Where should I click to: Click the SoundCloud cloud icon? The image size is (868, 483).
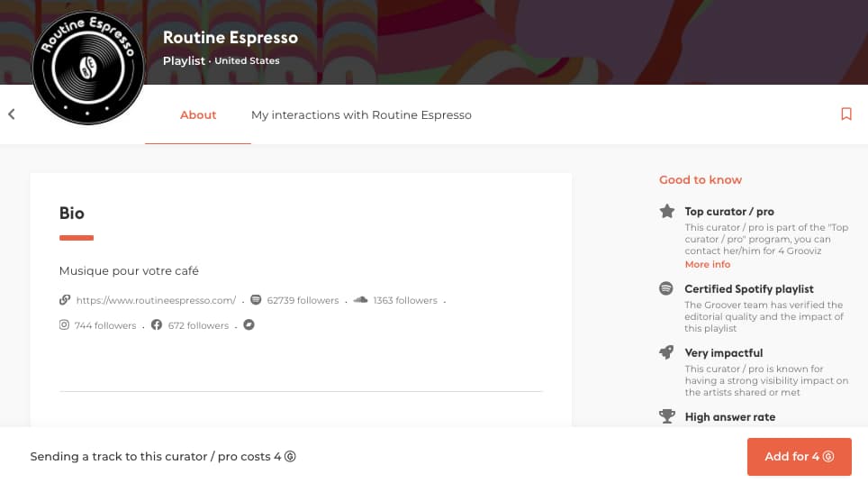pyautogui.click(x=360, y=300)
